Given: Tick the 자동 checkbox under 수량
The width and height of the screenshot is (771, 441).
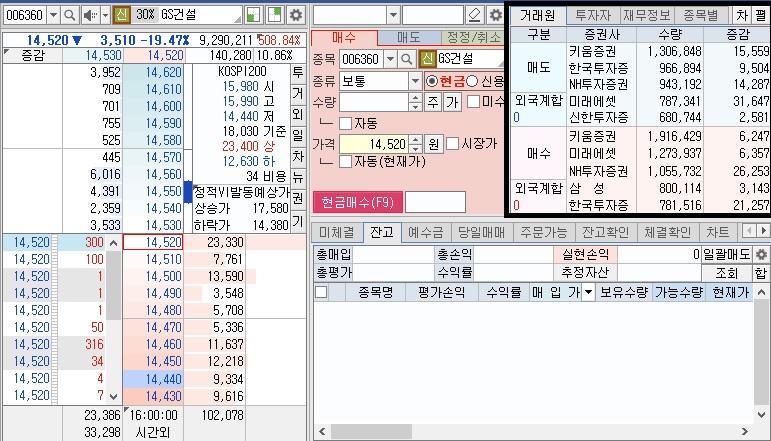Looking at the screenshot, I should (x=346, y=123).
